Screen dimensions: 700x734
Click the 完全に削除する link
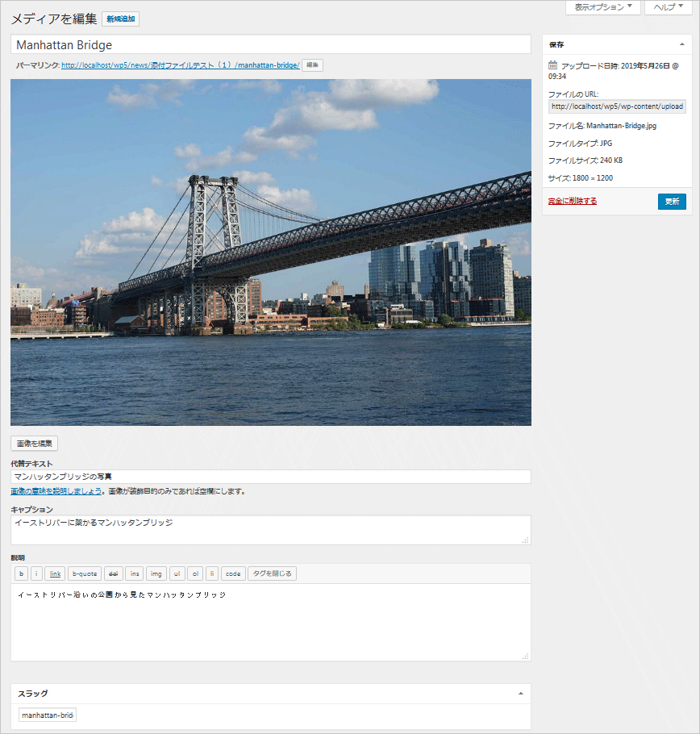tap(573, 201)
